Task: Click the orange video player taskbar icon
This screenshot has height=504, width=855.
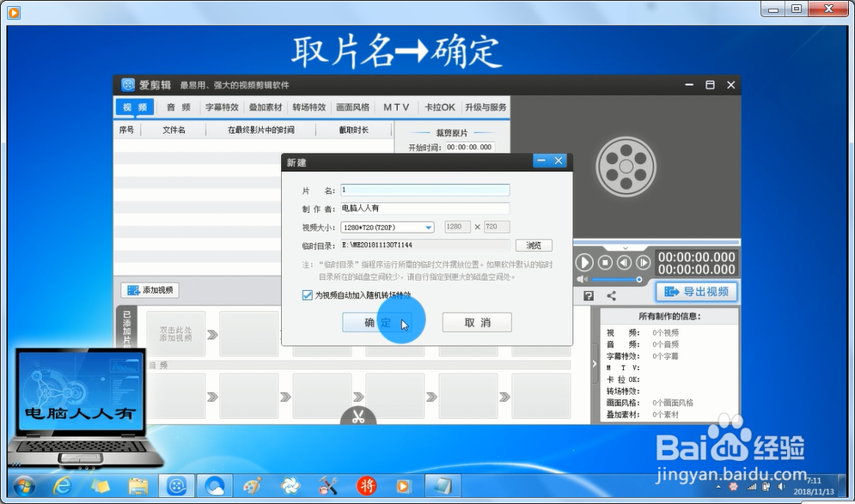Action: [404, 486]
